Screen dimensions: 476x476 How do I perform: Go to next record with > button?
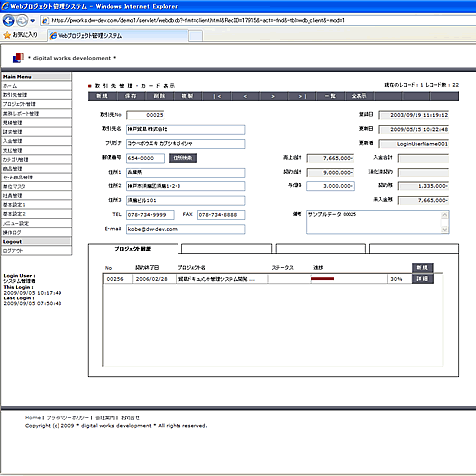(x=273, y=96)
